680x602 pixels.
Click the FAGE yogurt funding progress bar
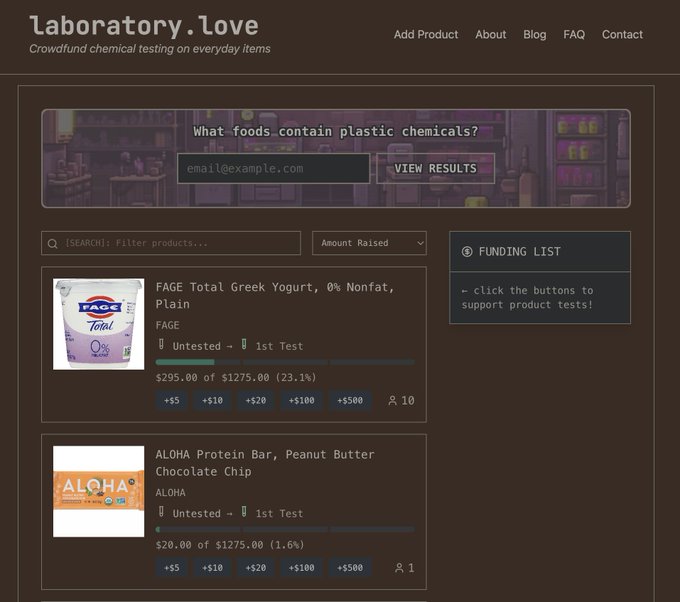(x=285, y=362)
